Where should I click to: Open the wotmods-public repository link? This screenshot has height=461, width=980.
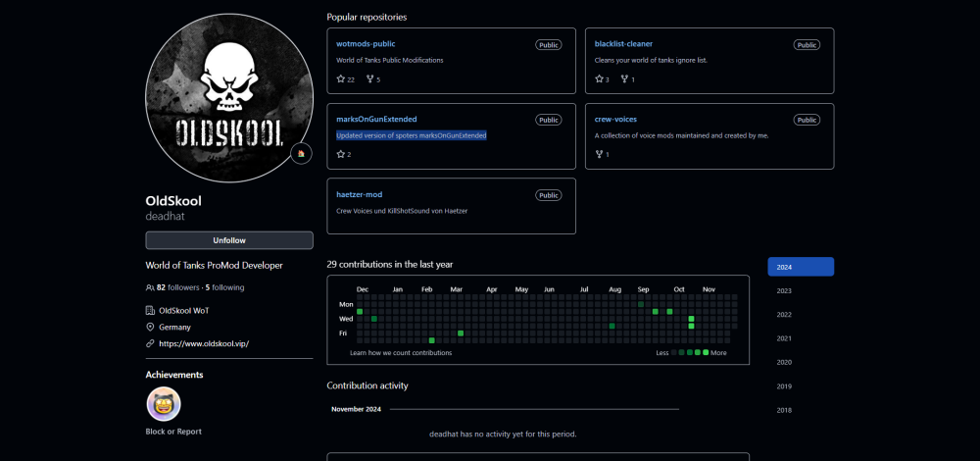pos(366,44)
